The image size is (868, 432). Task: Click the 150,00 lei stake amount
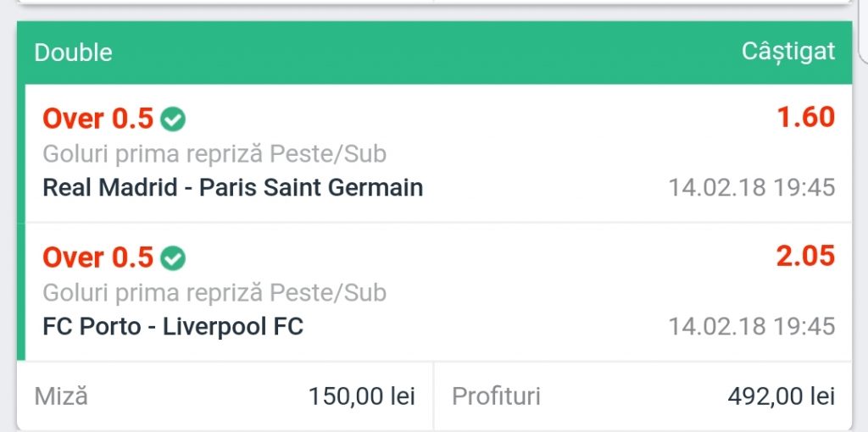click(361, 396)
